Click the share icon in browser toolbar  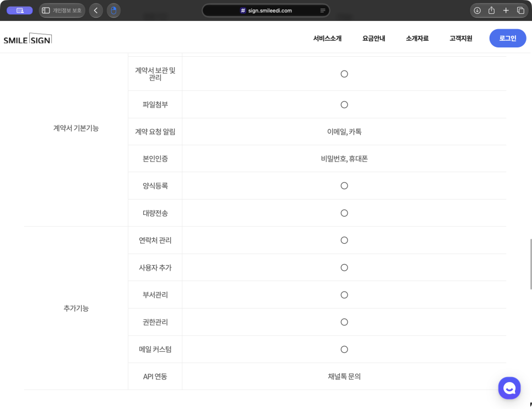[491, 10]
